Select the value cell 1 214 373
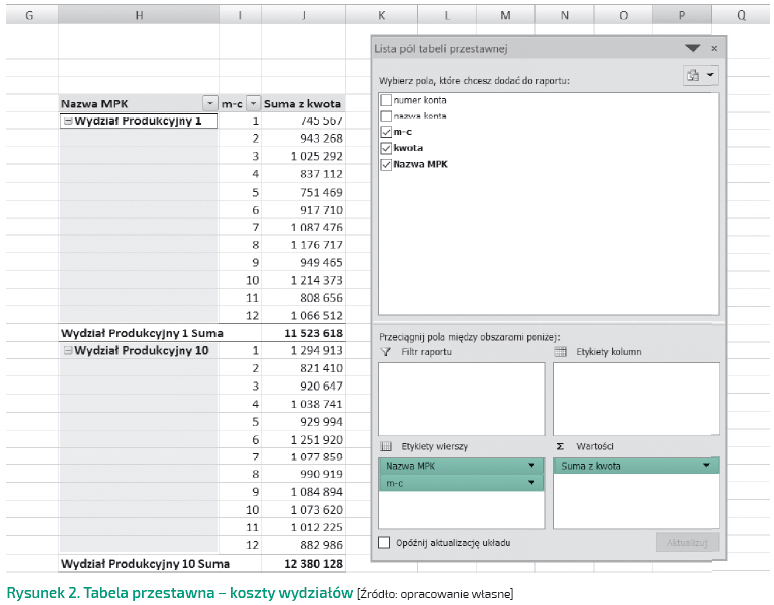Screen dimensions: 774x605 coord(303,280)
